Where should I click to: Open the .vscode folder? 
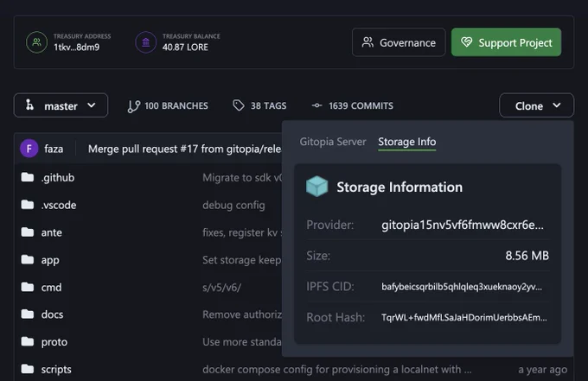point(59,205)
